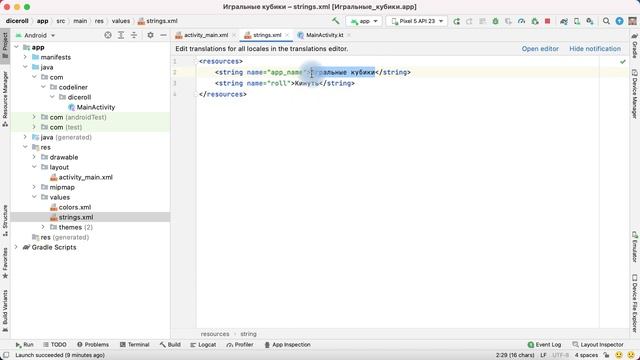This screenshot has height=360, width=640.
Task: Click the blue update arrow icon
Action: pos(620,21)
